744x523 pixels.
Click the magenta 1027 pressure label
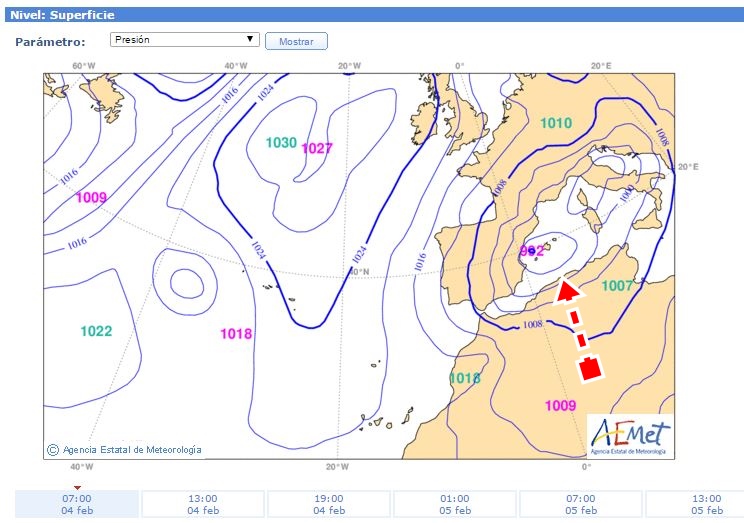coord(316,149)
